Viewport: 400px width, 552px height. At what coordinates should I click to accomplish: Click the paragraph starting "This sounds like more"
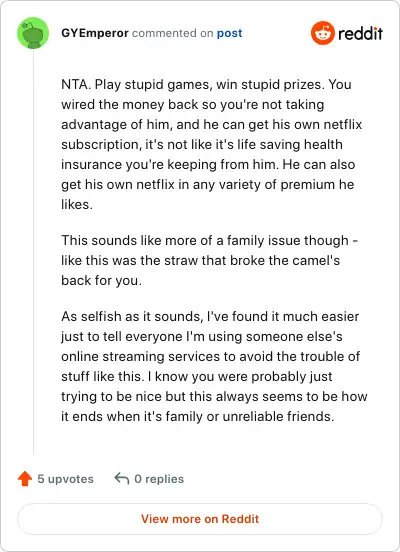click(x=210, y=261)
